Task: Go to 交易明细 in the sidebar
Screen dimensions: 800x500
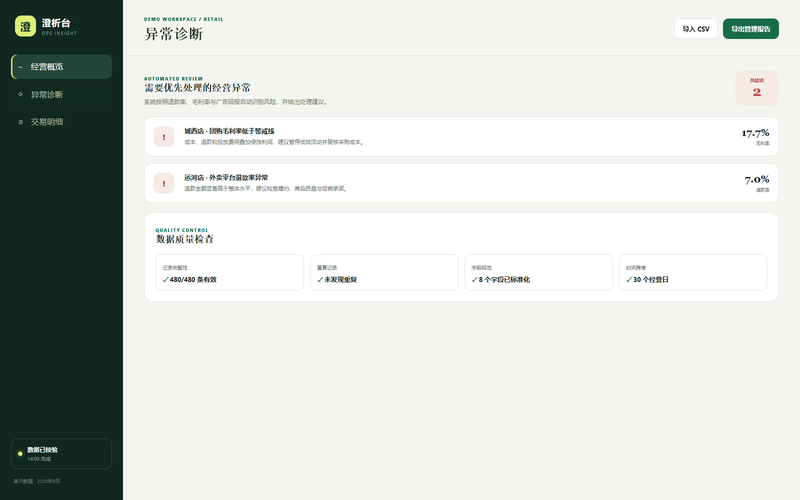Action: [62, 122]
